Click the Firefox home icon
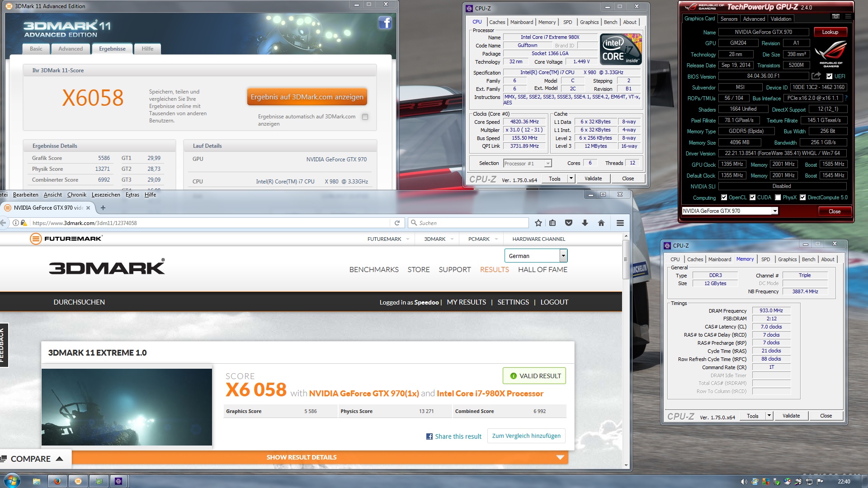Viewport: 868px width, 488px height. (x=601, y=223)
